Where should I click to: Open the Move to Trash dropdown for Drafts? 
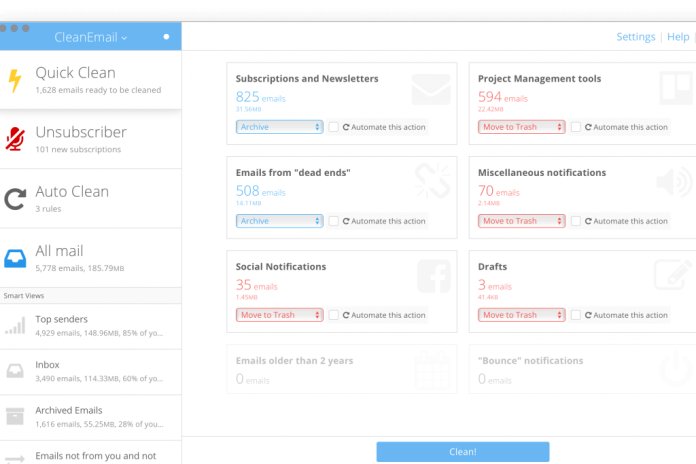(x=522, y=315)
